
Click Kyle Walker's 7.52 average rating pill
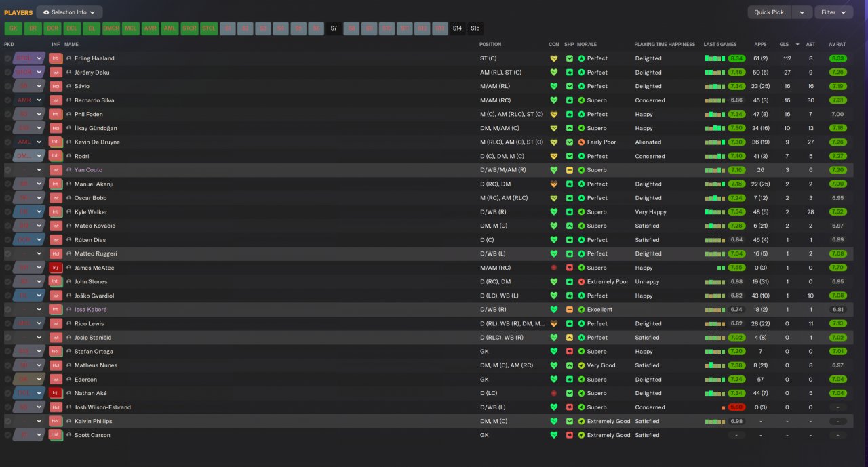(838, 212)
